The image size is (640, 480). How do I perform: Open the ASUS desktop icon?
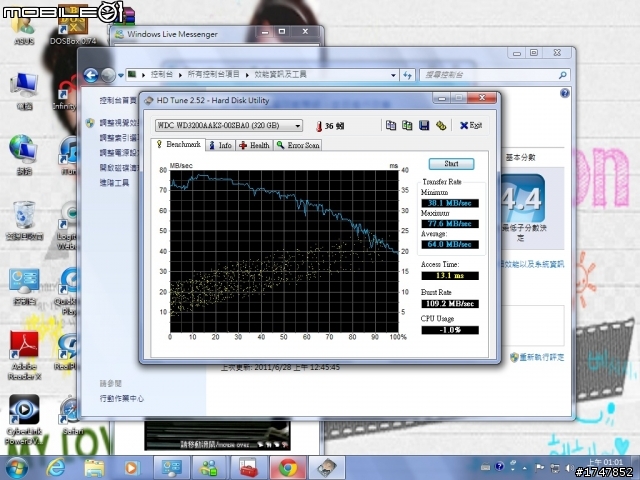[x=24, y=29]
